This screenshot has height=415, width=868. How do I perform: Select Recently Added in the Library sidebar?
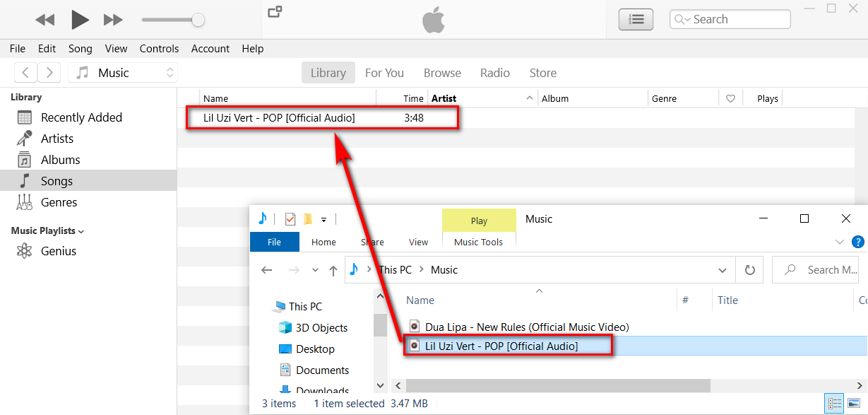point(81,117)
